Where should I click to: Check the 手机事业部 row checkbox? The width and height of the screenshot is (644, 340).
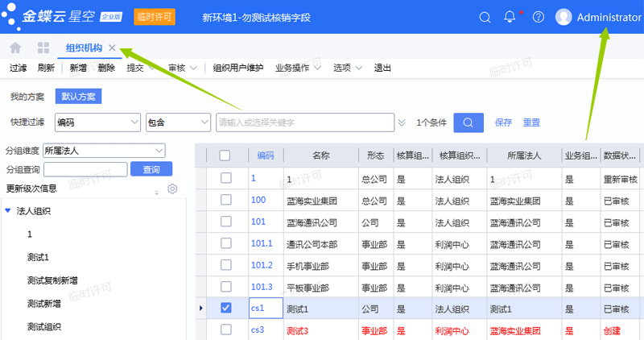[226, 264]
